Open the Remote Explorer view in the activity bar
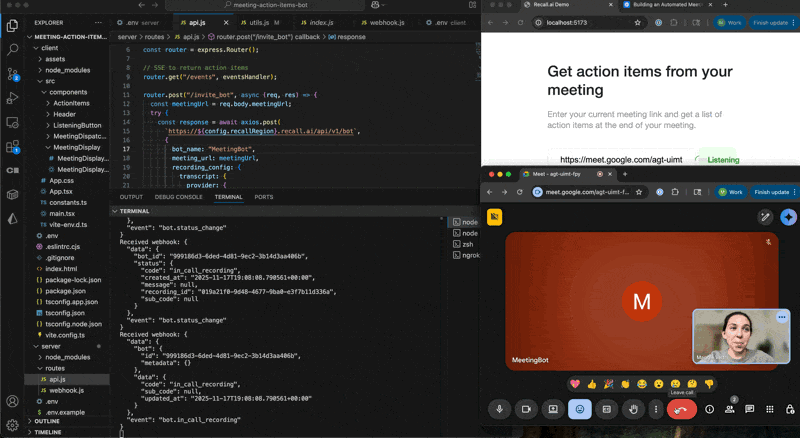800x438 pixels. tap(12, 123)
